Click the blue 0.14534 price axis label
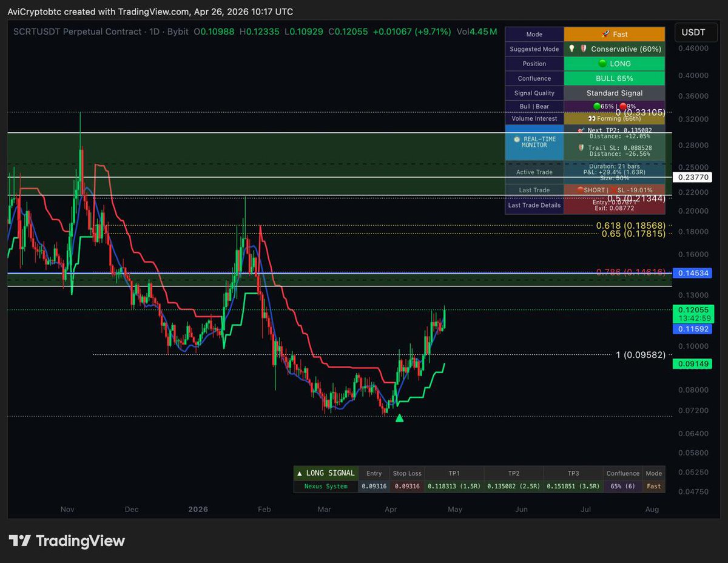 click(693, 273)
